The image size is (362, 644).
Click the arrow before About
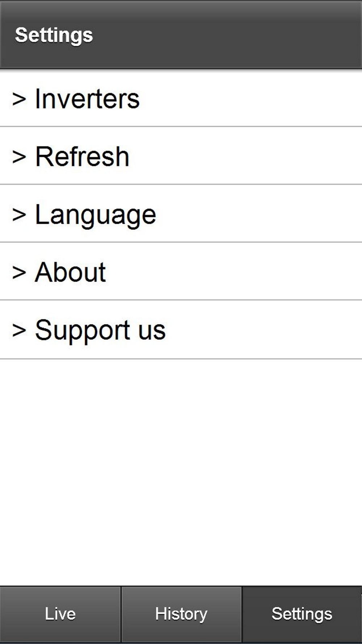tap(19, 272)
